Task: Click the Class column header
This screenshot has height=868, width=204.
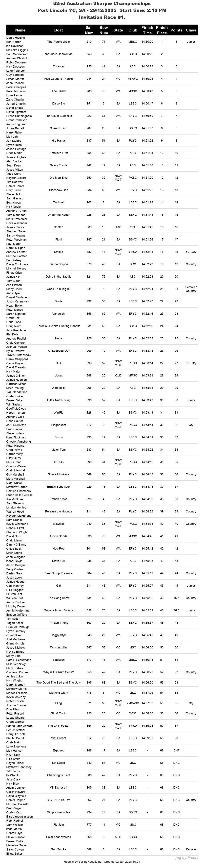Action: pyautogui.click(x=191, y=30)
